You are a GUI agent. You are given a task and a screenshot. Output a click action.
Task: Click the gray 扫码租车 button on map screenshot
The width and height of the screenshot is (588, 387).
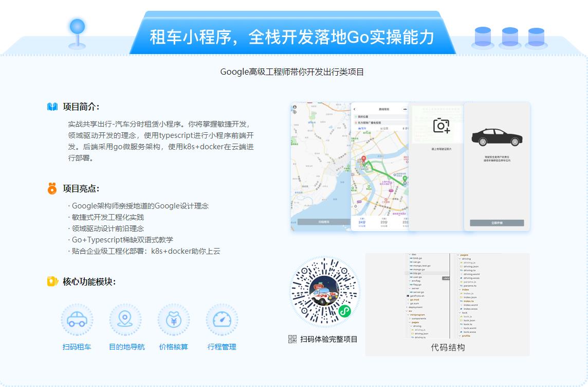click(x=324, y=222)
